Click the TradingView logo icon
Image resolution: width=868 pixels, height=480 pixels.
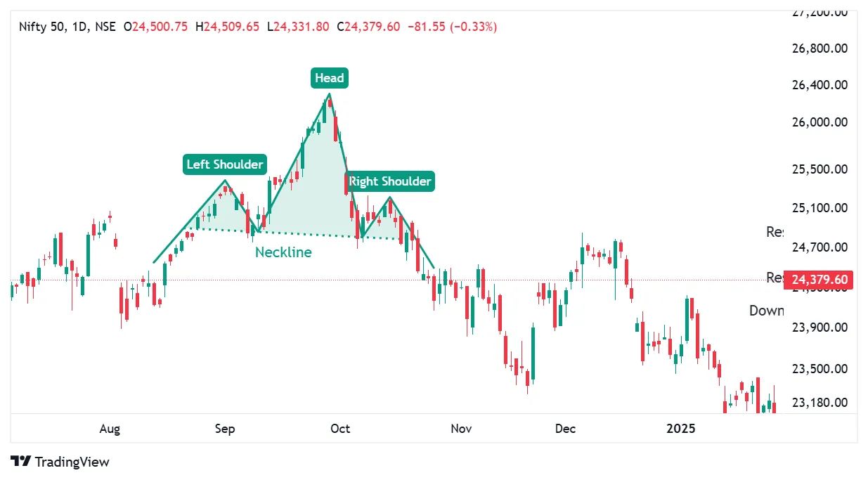coord(22,462)
